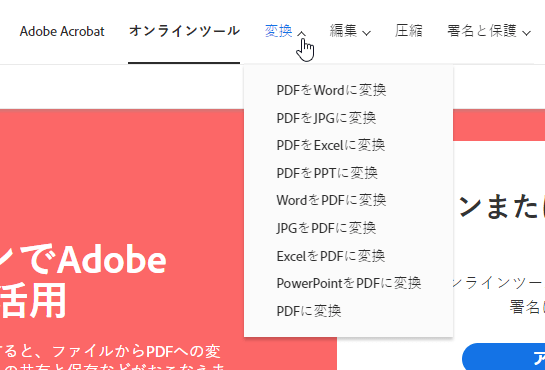
Task: Choose PDFをWordに変換
Action: coord(331,90)
